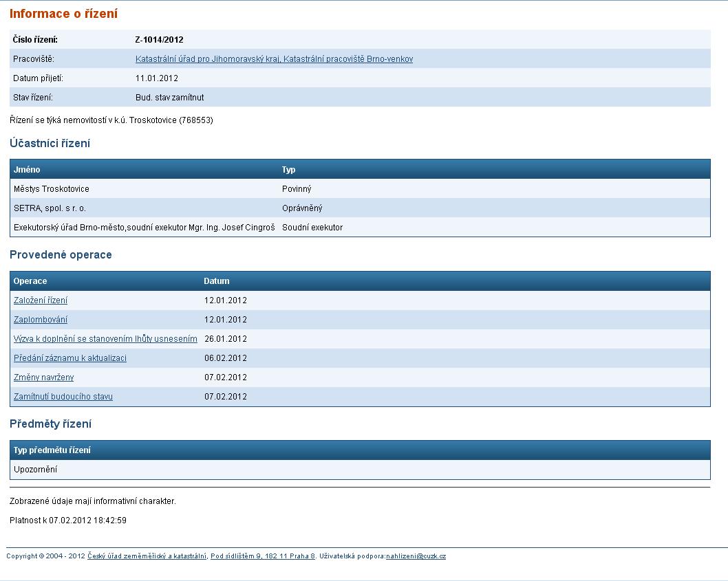This screenshot has width=728, height=581.
Task: Open the Katastrální pracoviště Brno-venkov link
Action: pyautogui.click(x=274, y=59)
